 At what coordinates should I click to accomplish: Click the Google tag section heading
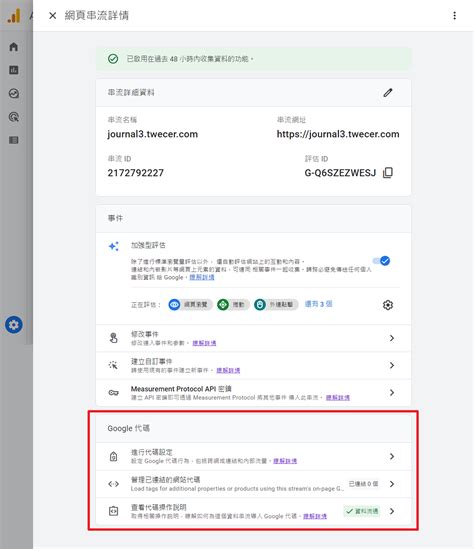pos(128,428)
